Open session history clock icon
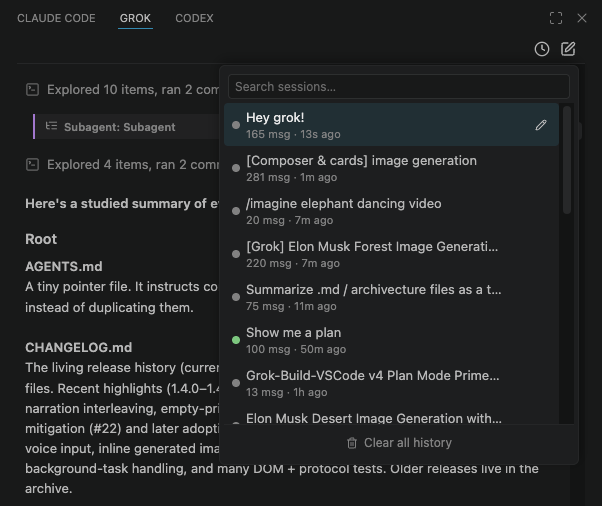This screenshot has width=602, height=506. [542, 49]
